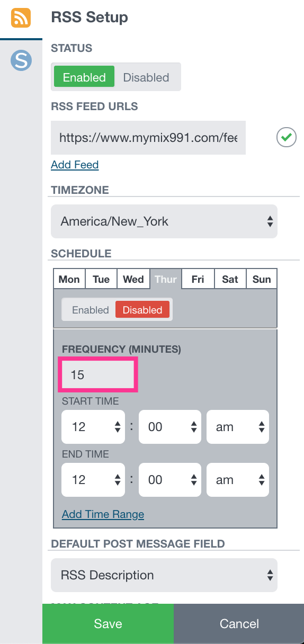Switch to the Mon schedule tab
Viewport: 304px width, 644px height.
point(69,279)
